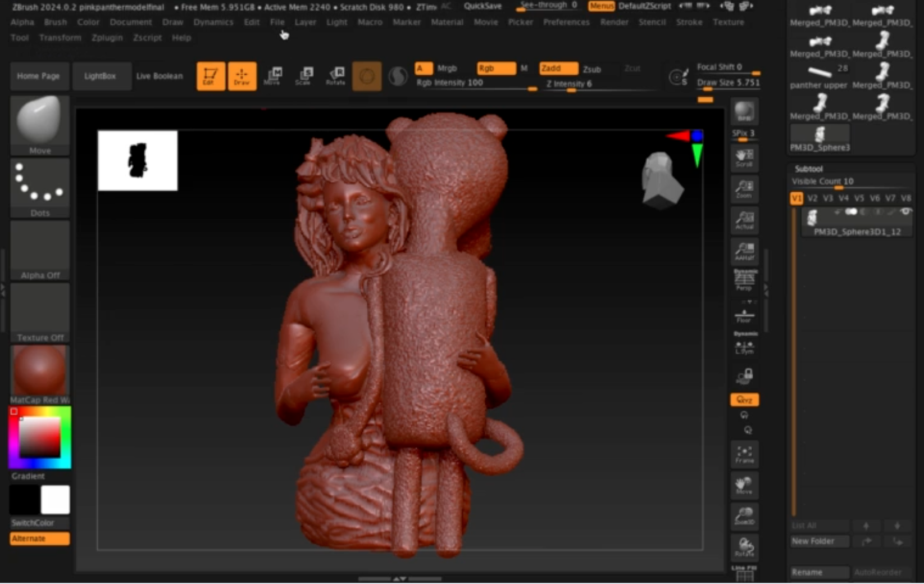Open the Texture Off selector
The width and height of the screenshot is (924, 584).
[39, 313]
